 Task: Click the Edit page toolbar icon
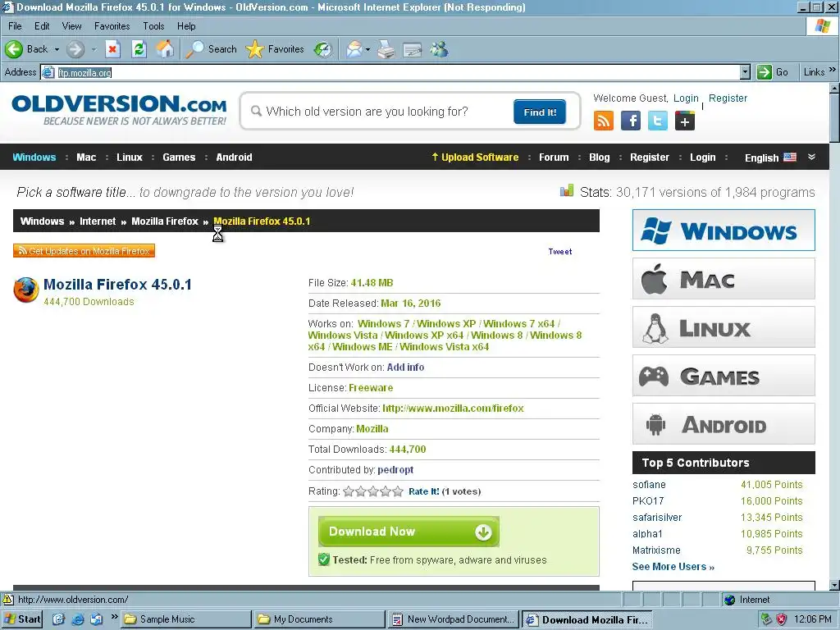tap(413, 50)
